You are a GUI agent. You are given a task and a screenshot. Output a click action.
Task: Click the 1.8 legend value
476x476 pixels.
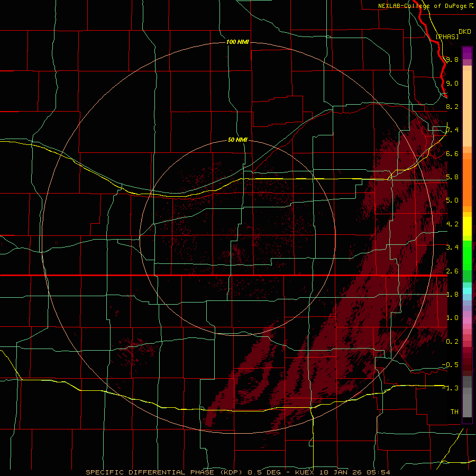coord(452,295)
